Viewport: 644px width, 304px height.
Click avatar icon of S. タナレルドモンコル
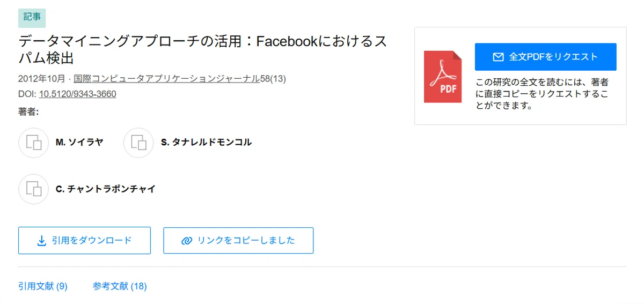[x=138, y=143]
